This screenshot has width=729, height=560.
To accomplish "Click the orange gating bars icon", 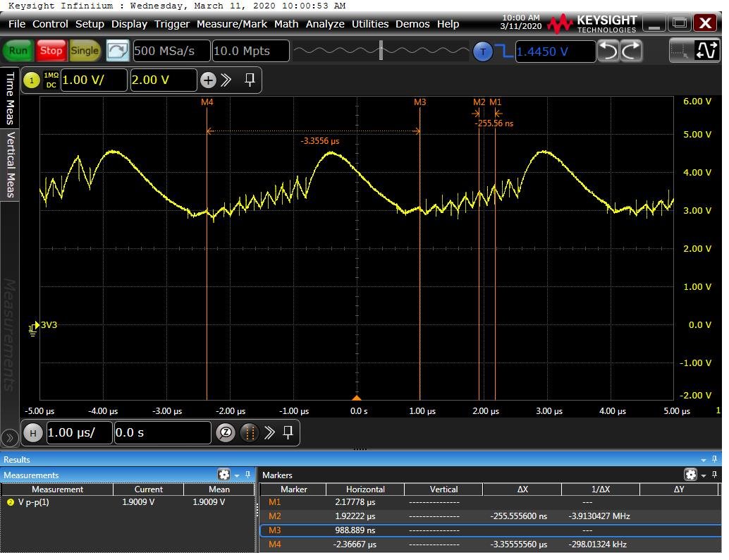I will [x=250, y=433].
